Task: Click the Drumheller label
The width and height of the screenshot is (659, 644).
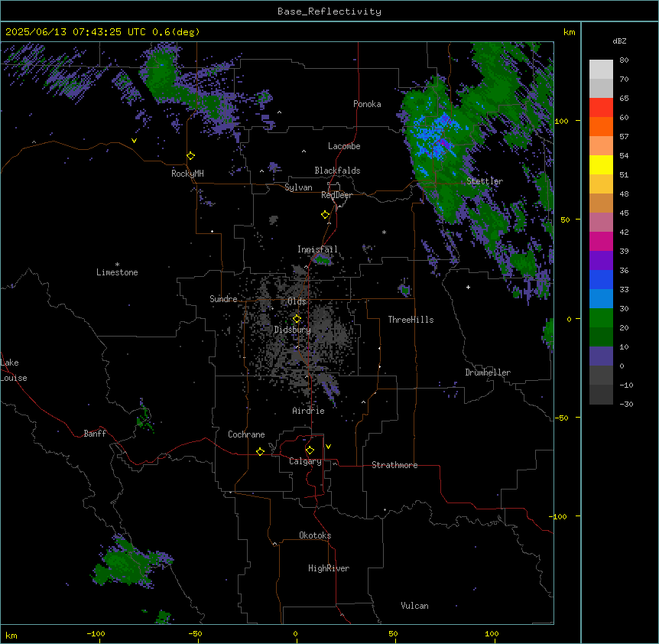Action: [488, 372]
